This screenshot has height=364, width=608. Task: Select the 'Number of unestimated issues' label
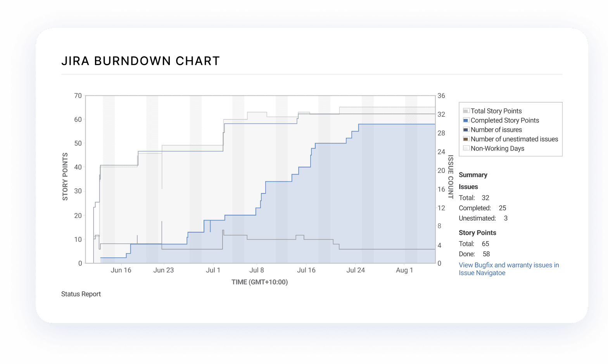tap(514, 139)
